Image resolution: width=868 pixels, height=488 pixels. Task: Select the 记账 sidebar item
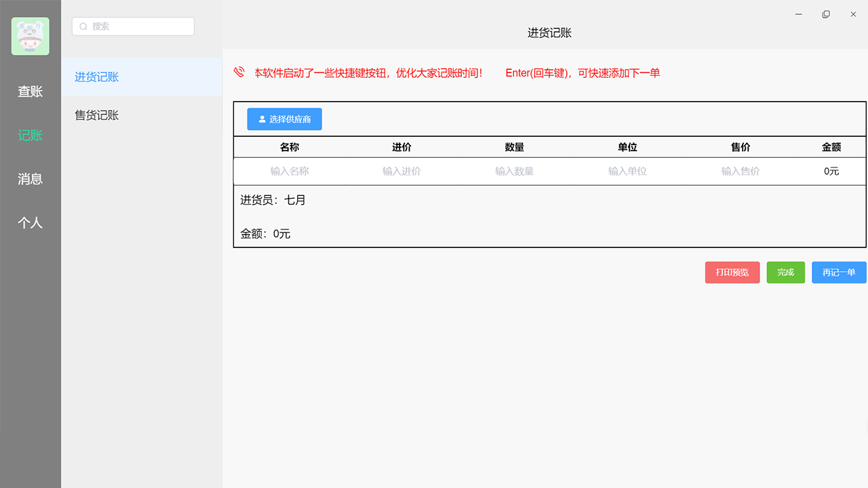[30, 135]
